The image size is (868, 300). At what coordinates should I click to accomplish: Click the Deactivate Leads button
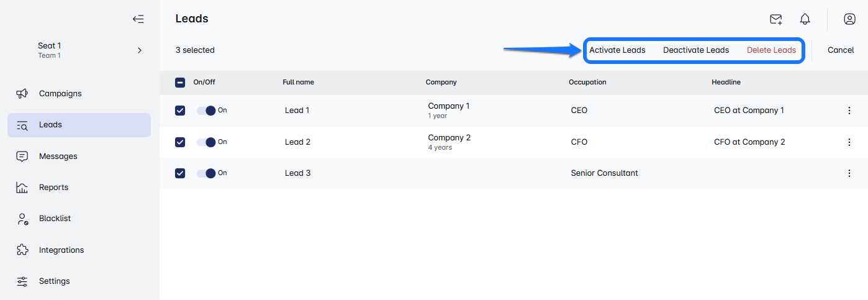696,50
